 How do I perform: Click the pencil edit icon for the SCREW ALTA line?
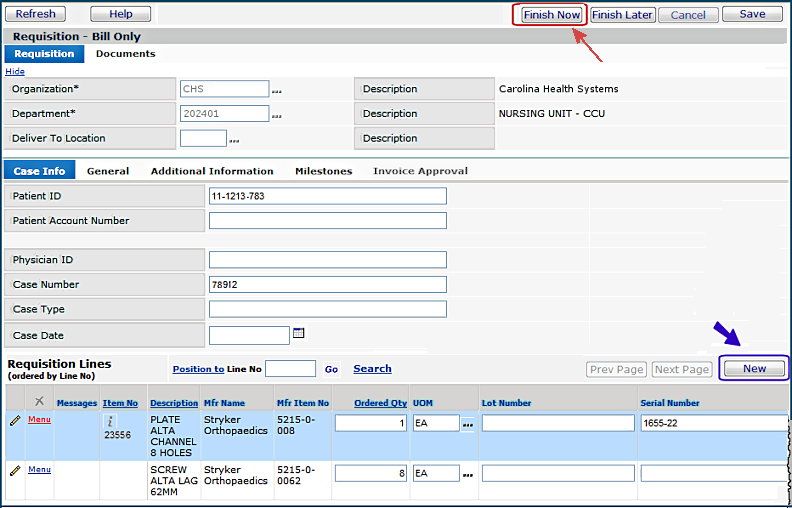pos(15,470)
